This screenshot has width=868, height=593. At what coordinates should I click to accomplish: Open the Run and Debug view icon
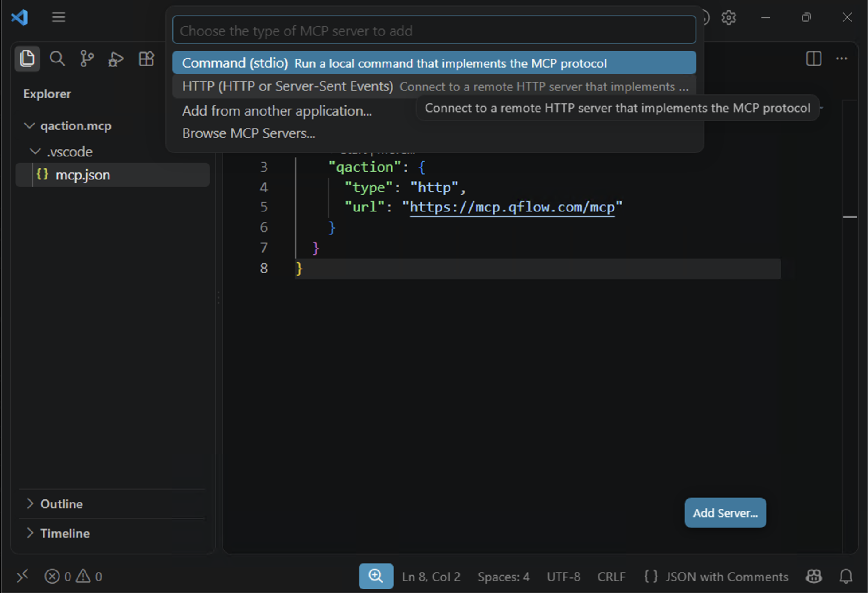[116, 59]
